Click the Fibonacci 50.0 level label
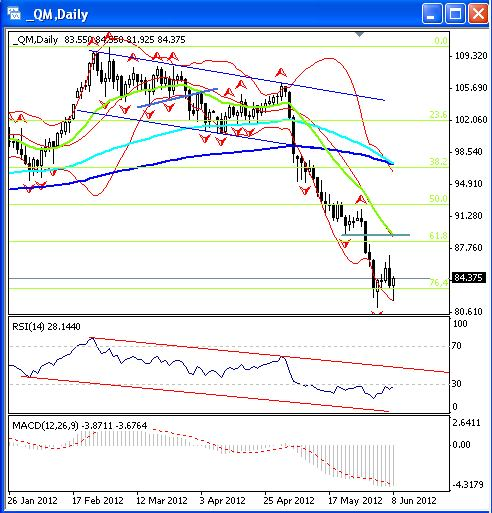 click(438, 199)
